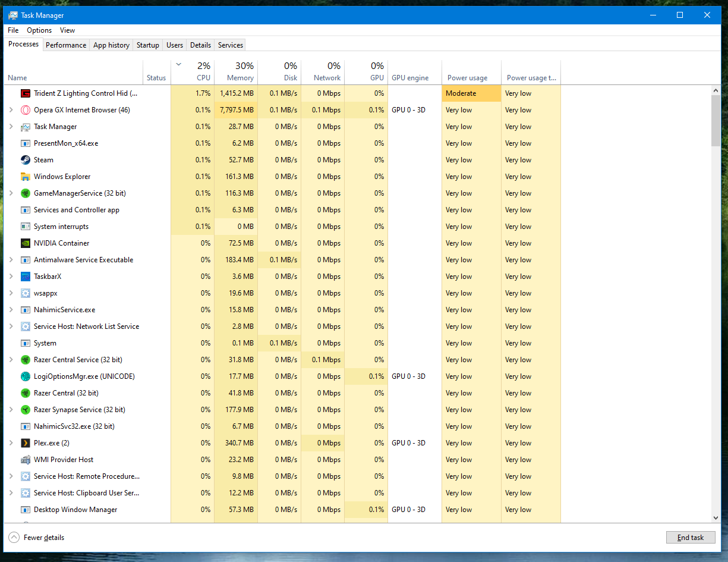Select the Opera GX browser icon
728x562 pixels.
point(26,110)
